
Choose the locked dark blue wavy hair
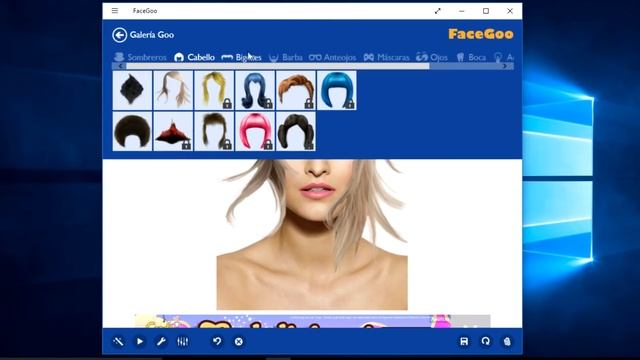coord(255,90)
